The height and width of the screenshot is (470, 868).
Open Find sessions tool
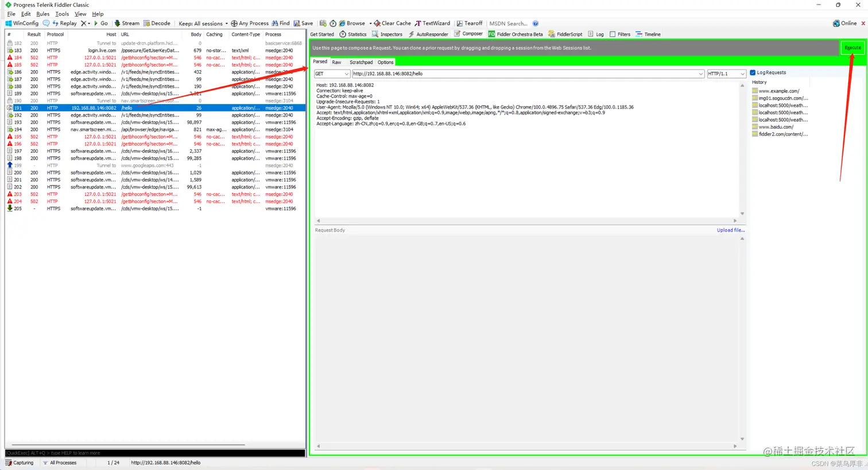coord(281,24)
